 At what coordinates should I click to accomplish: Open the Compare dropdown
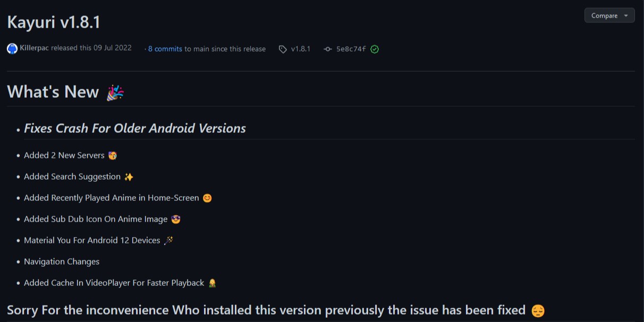pyautogui.click(x=605, y=15)
